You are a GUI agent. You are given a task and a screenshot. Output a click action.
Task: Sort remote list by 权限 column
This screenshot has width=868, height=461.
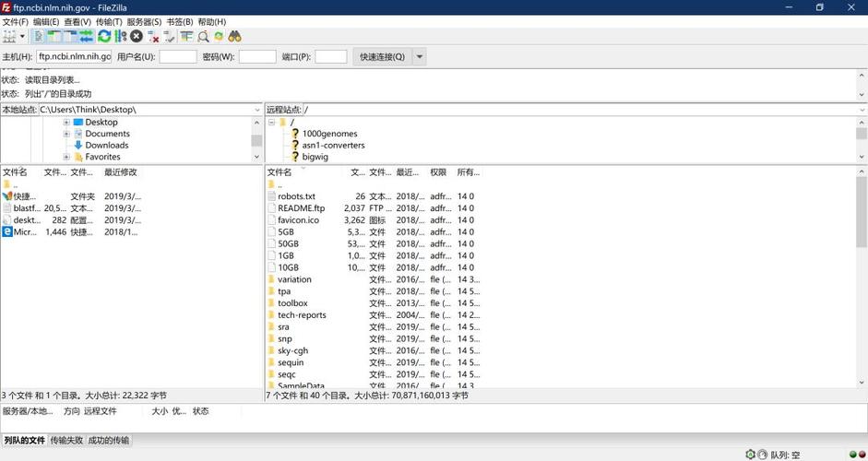click(438, 172)
